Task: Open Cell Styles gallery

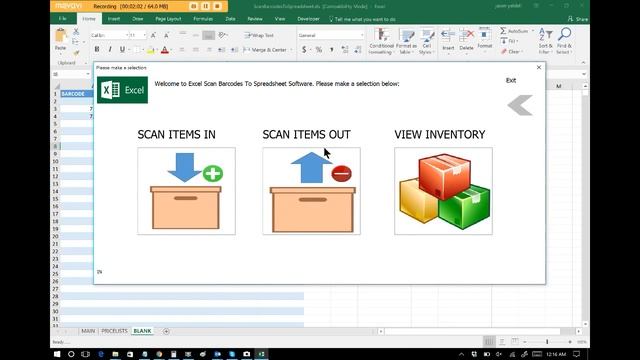Action: pos(427,41)
